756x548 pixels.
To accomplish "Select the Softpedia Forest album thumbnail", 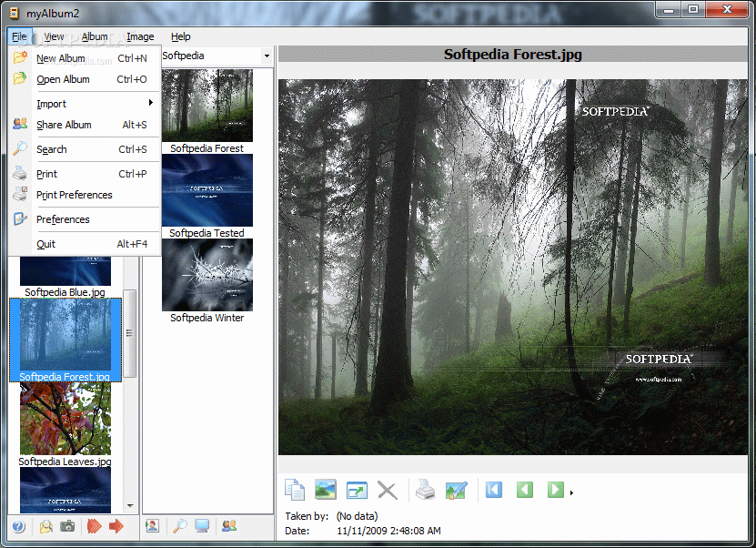I will pos(207,106).
